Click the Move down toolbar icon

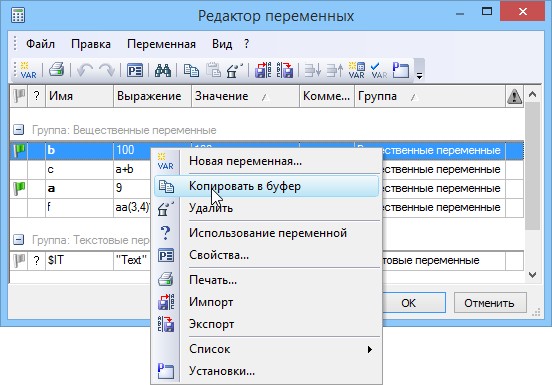[313, 70]
